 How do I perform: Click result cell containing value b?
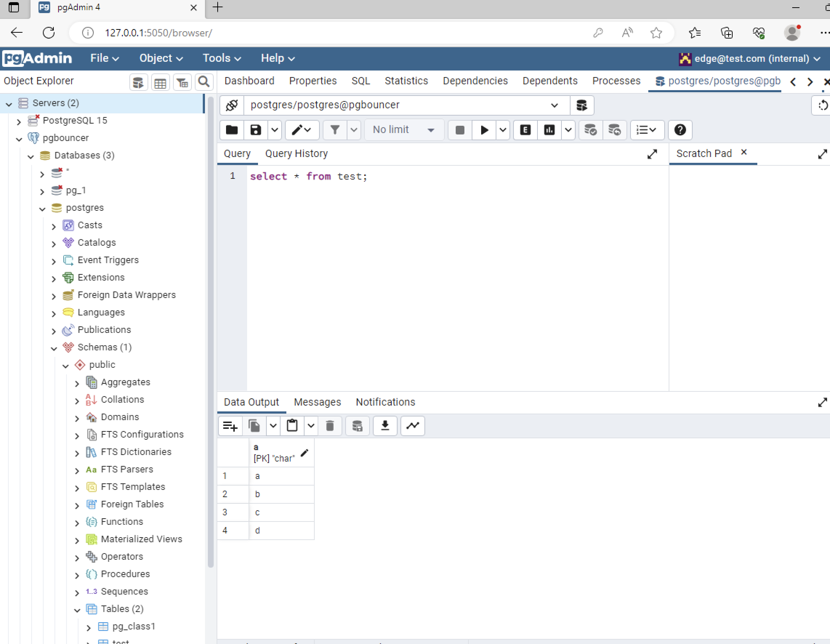(x=281, y=494)
